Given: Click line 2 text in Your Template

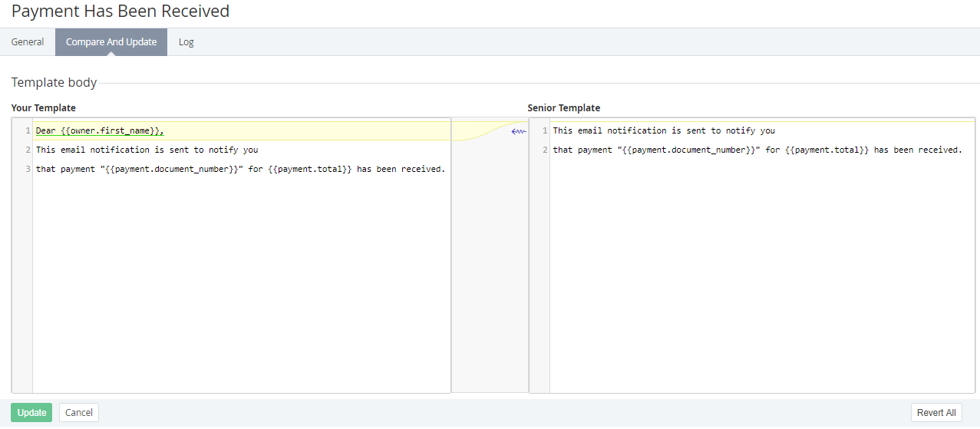Looking at the screenshot, I should pyautogui.click(x=147, y=150).
